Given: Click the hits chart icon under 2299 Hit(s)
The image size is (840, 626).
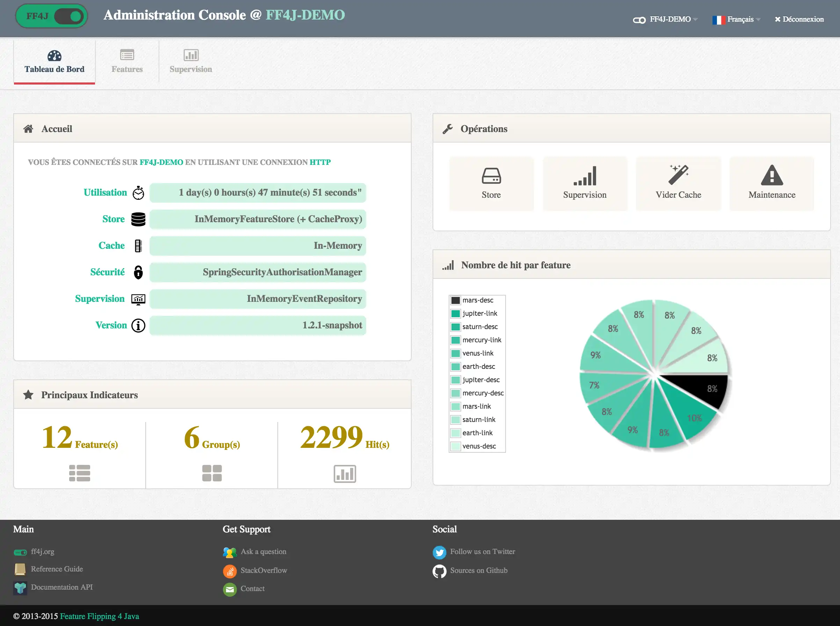Looking at the screenshot, I should pyautogui.click(x=344, y=473).
